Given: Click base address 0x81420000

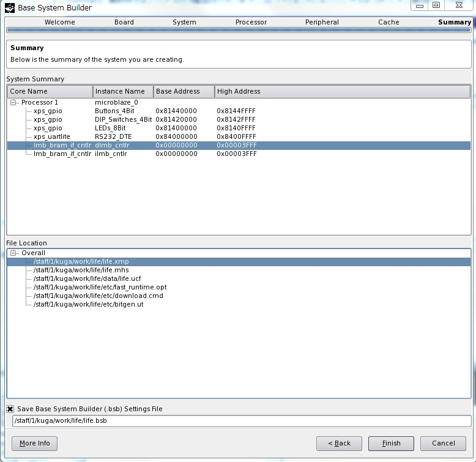Looking at the screenshot, I should tap(176, 119).
